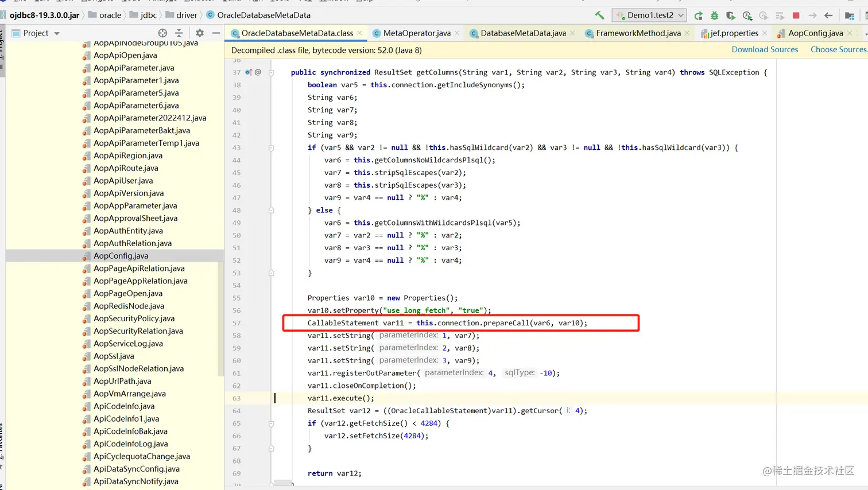Hide the Project panel with minus icon
Screen dimensions: 868x490
216,33
